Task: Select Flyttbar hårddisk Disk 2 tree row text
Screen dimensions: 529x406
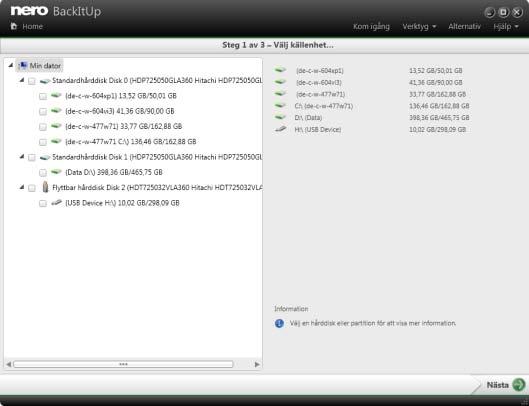Action: 157,187
